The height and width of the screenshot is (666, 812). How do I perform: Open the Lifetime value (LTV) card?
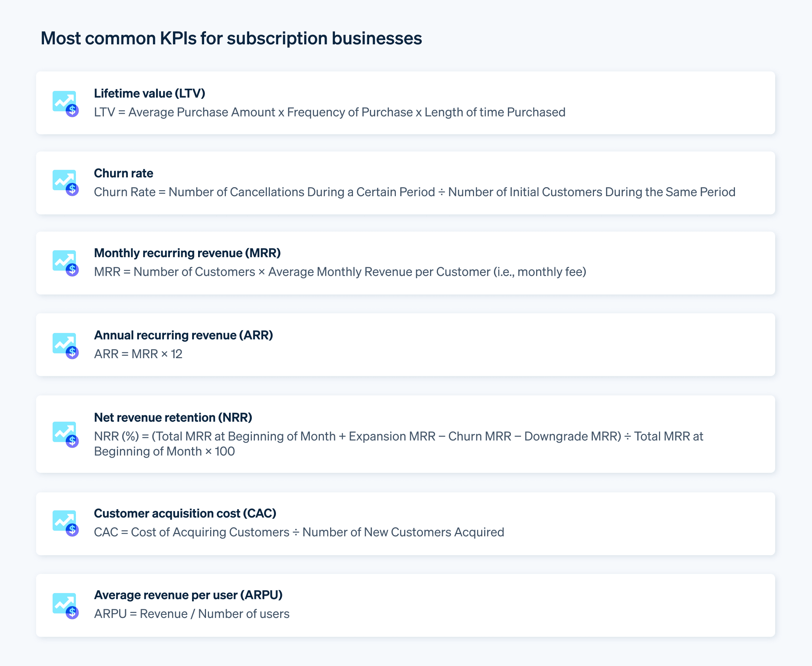point(149,93)
